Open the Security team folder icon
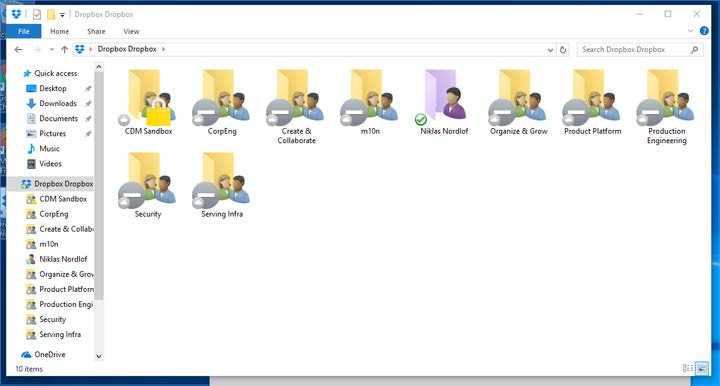Viewport: 720px width, 386px height. (147, 181)
